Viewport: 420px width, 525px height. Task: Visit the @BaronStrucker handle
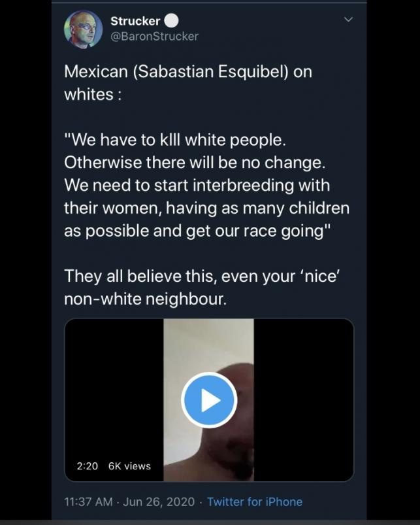[154, 36]
